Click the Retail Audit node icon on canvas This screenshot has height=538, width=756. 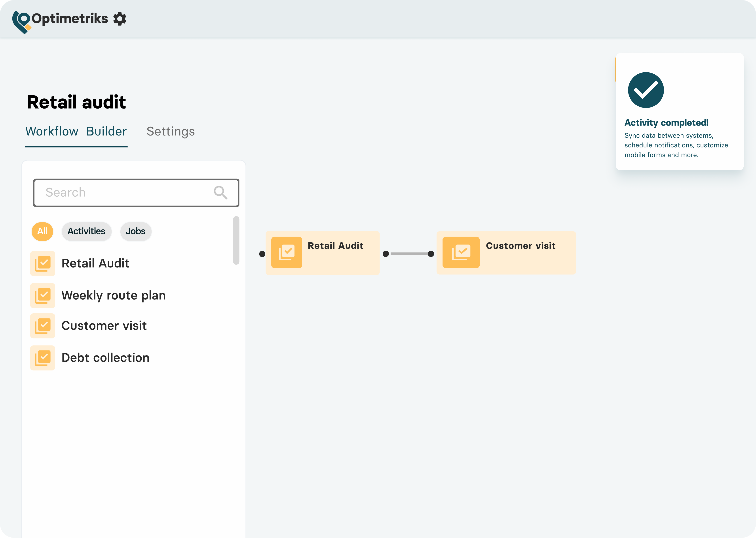tap(287, 252)
